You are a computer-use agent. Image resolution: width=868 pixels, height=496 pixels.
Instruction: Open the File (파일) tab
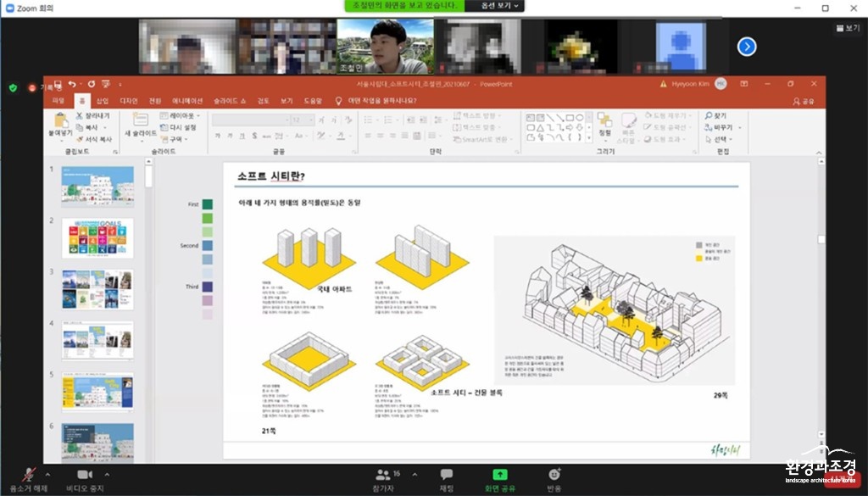(x=58, y=101)
